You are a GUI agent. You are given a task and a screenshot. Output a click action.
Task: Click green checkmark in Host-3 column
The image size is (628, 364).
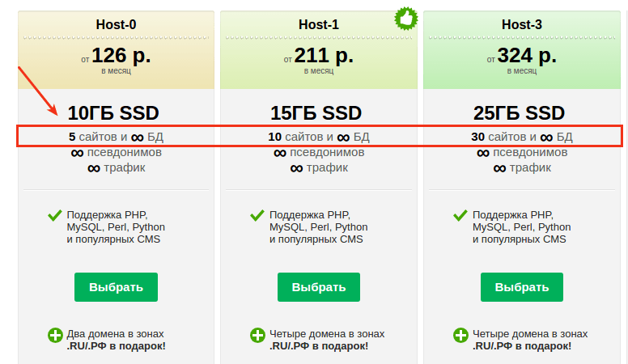click(460, 215)
